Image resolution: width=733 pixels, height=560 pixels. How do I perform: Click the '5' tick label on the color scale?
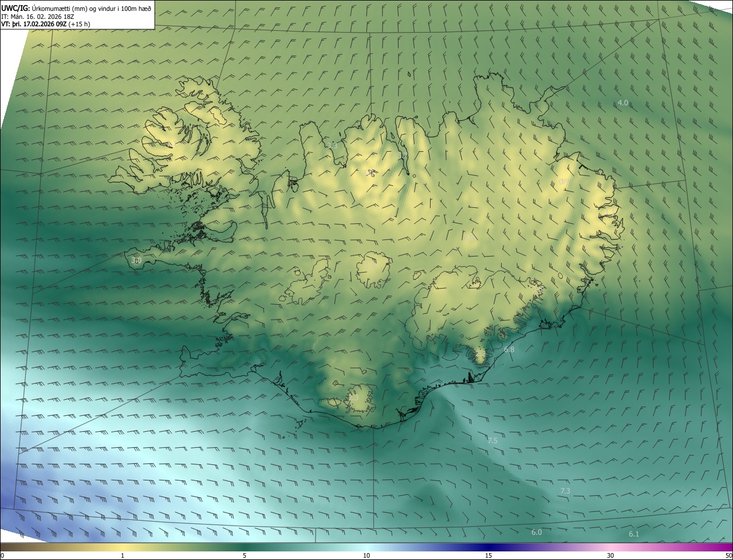coord(245,555)
